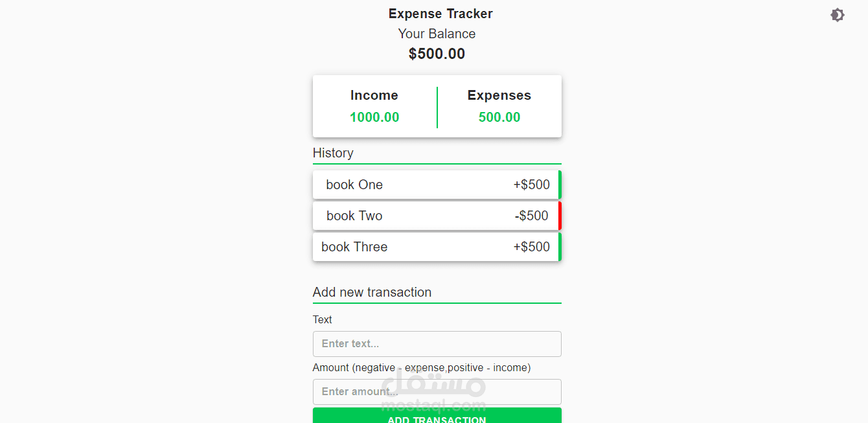Click the $500.00 balance amount

coord(437,54)
